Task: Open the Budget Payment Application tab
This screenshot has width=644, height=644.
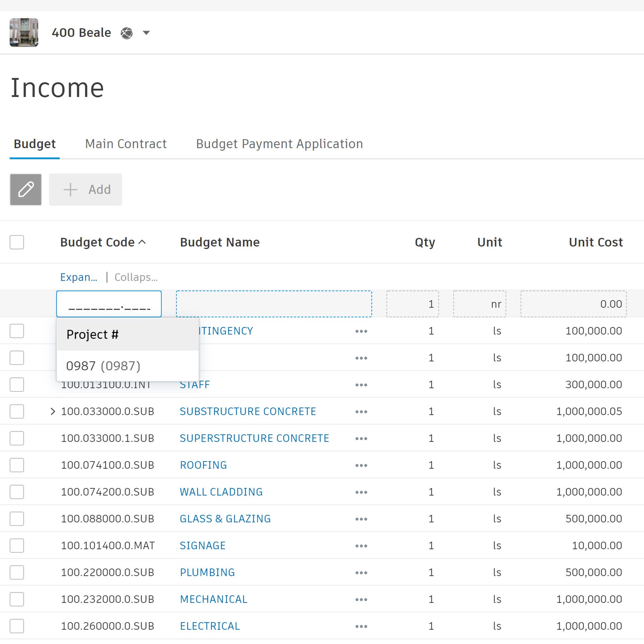Action: [x=279, y=144]
